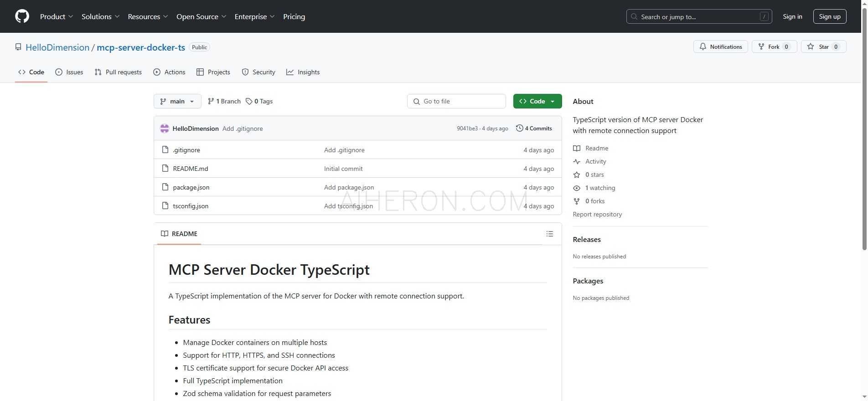Click the bell icon in Notifications button
868x401 pixels.
[x=703, y=46]
